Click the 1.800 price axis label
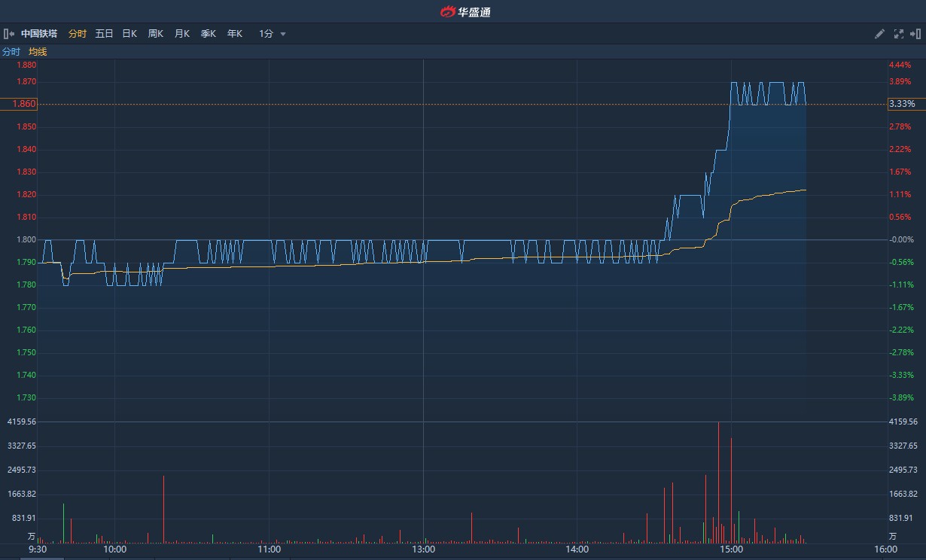 (26, 239)
